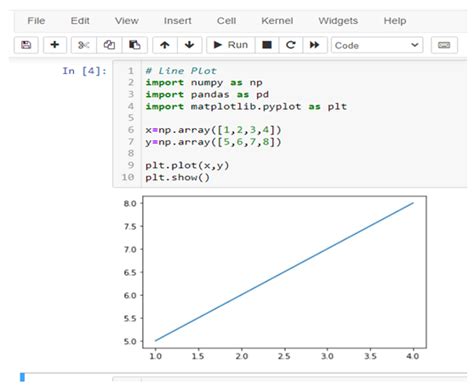Click 'import pandas as pd' code line
The image size is (474, 385).
click(x=207, y=95)
